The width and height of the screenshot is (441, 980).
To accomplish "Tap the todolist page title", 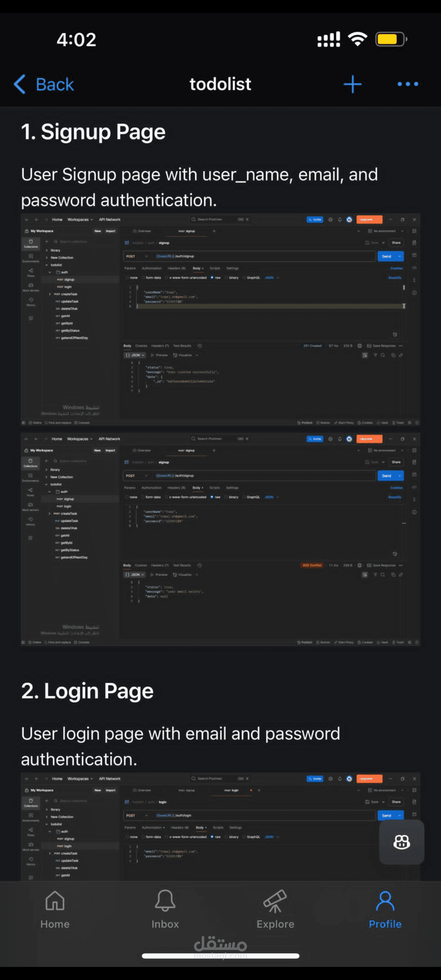I will [x=220, y=84].
